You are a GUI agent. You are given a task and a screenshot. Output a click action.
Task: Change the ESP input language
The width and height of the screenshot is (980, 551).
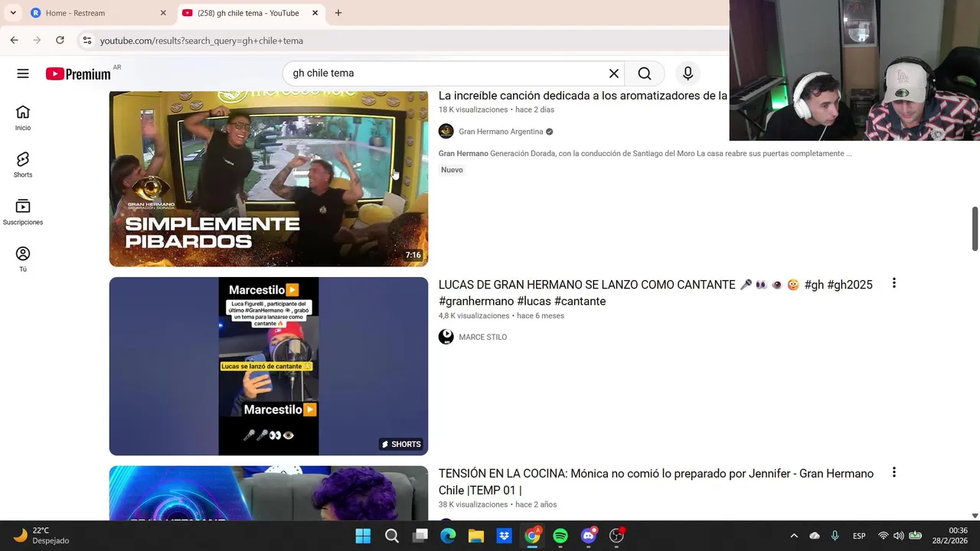859,536
